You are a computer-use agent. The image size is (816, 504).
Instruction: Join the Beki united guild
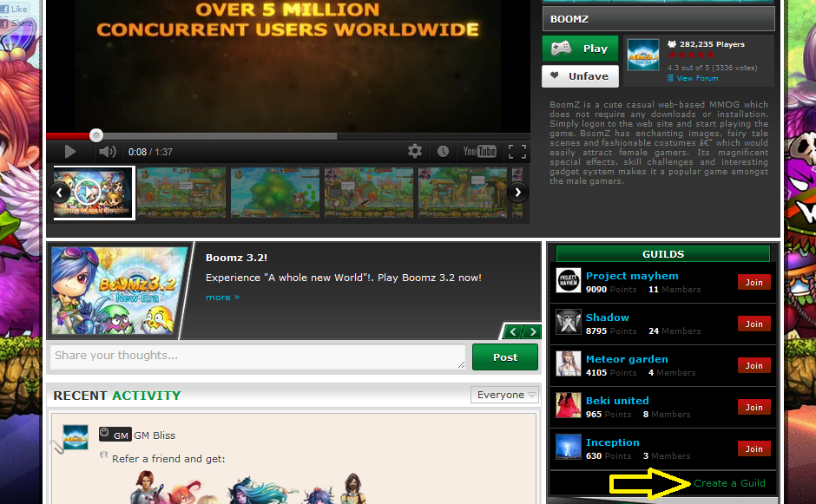click(x=753, y=407)
